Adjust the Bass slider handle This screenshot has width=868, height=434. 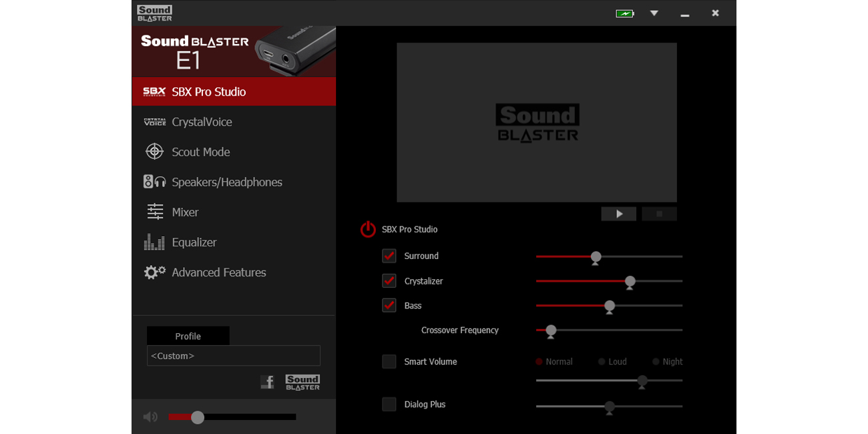pyautogui.click(x=609, y=306)
